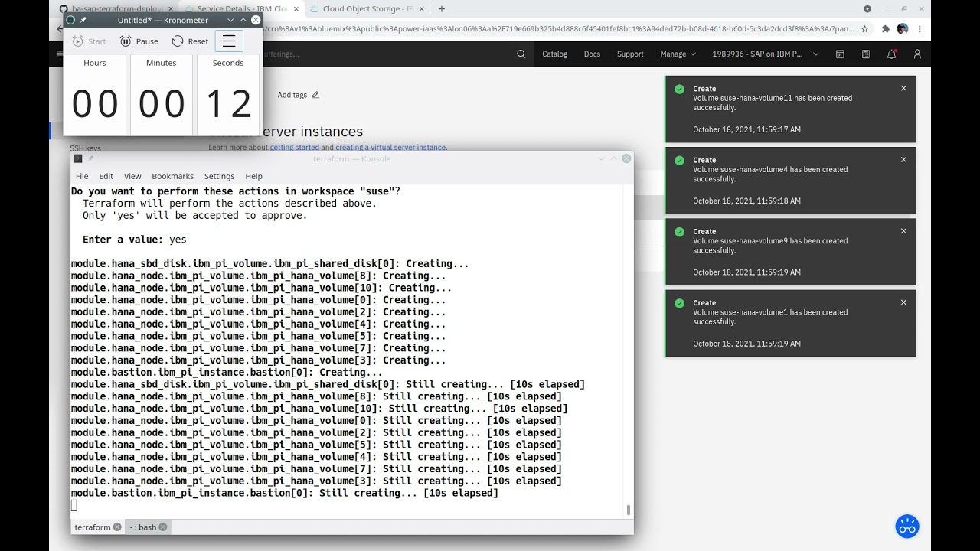Dismiss the suse-hana-volume11 notification

pos(903,88)
